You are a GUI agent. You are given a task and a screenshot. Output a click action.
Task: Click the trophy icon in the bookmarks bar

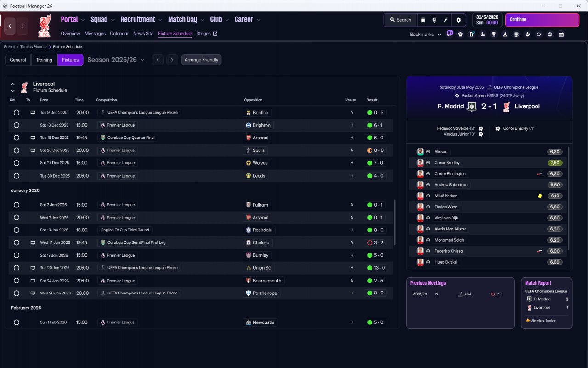click(x=494, y=34)
